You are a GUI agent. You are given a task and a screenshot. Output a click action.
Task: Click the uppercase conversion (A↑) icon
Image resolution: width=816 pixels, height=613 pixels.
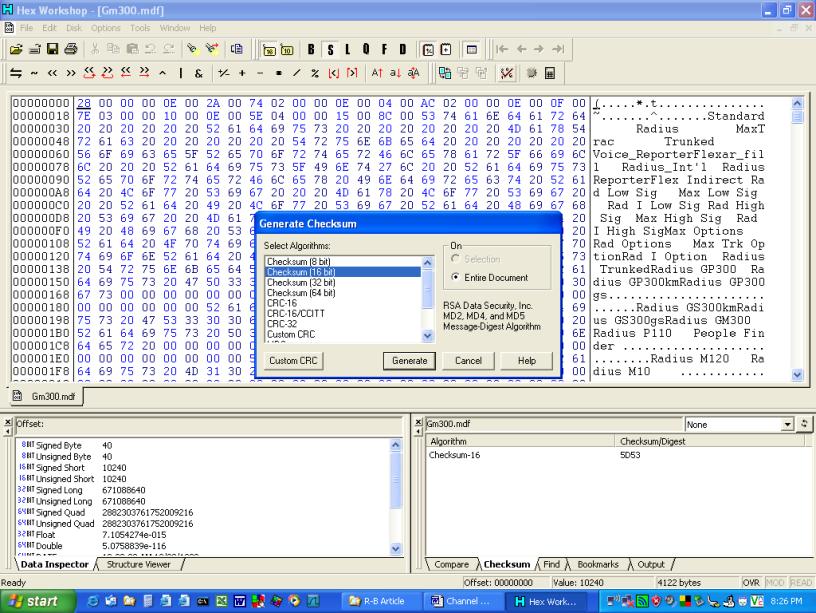377,73
